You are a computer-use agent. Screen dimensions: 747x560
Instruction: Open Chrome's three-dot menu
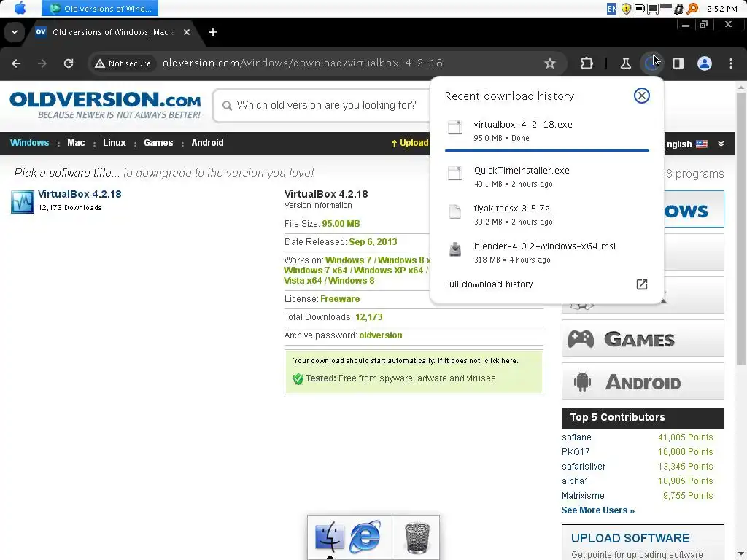click(731, 63)
